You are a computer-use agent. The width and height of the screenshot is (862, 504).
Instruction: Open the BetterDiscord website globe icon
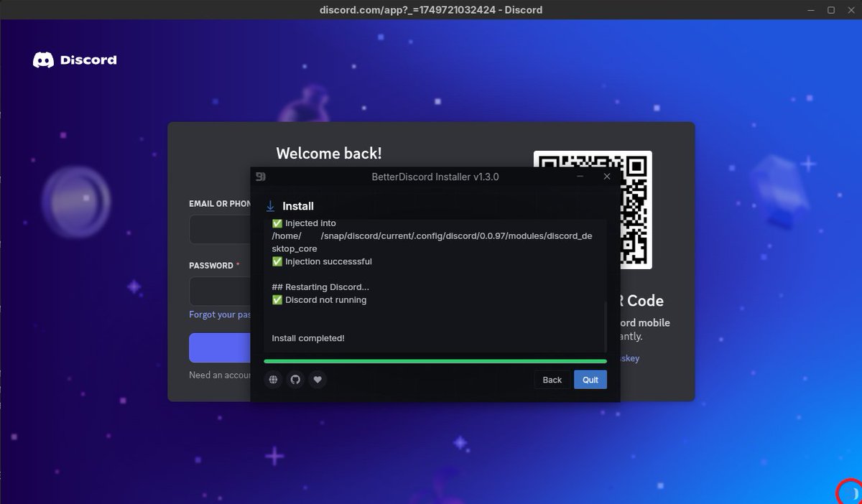[x=273, y=379]
